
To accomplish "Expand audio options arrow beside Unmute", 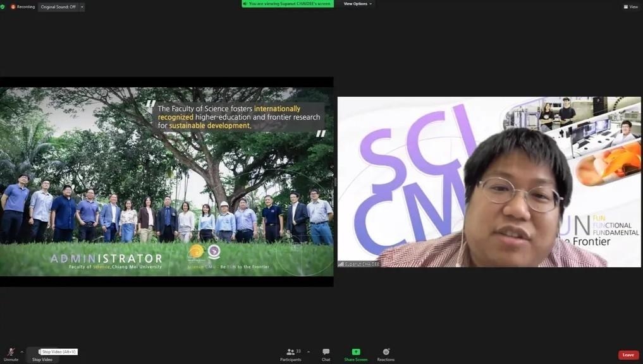I will pos(22,352).
